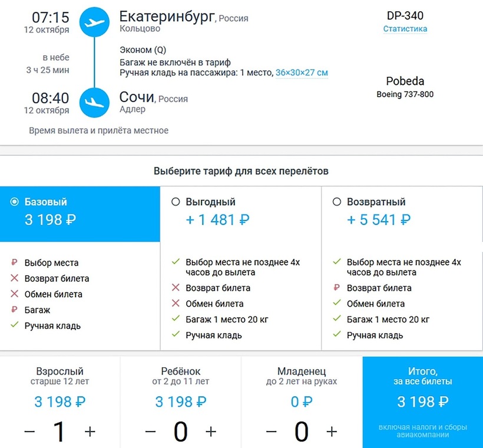Open the Статистика link for flight DP-340
Image resolution: width=483 pixels, height=448 pixels.
[x=405, y=29]
